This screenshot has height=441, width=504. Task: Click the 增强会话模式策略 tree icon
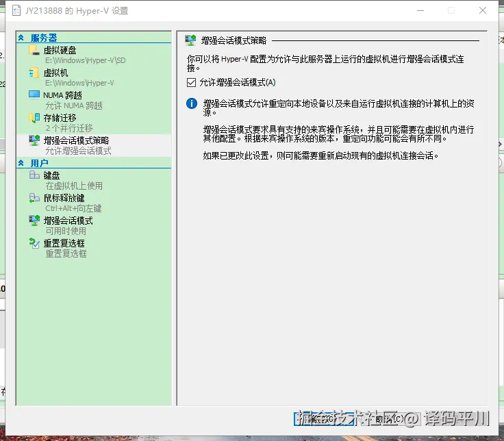pyautogui.click(x=34, y=140)
